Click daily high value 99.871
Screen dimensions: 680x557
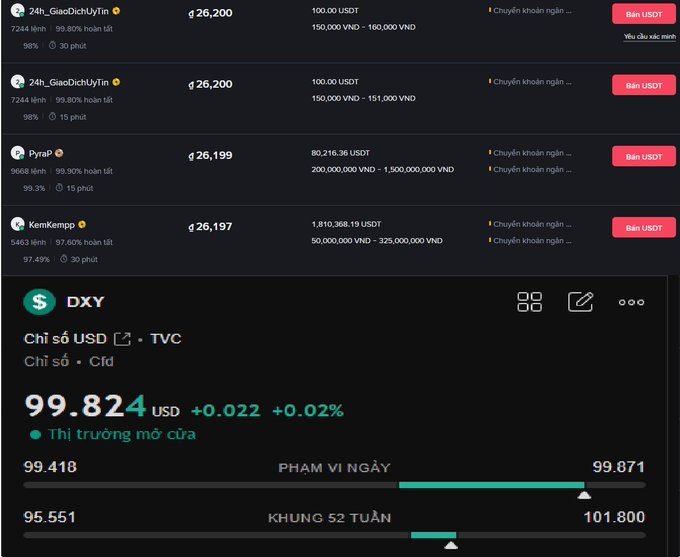[x=618, y=467]
